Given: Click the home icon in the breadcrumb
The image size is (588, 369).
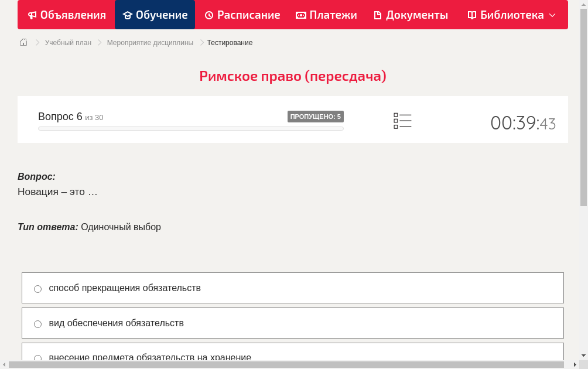Looking at the screenshot, I should [x=23, y=42].
